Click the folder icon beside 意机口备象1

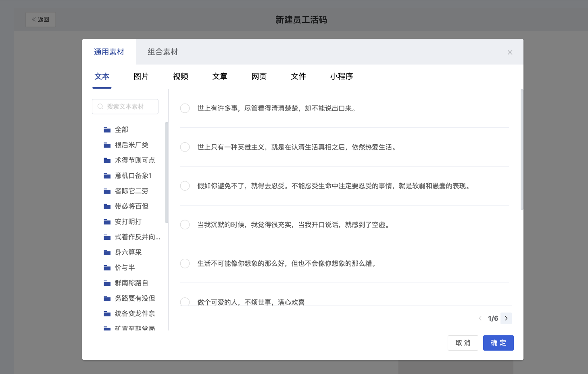coord(107,176)
